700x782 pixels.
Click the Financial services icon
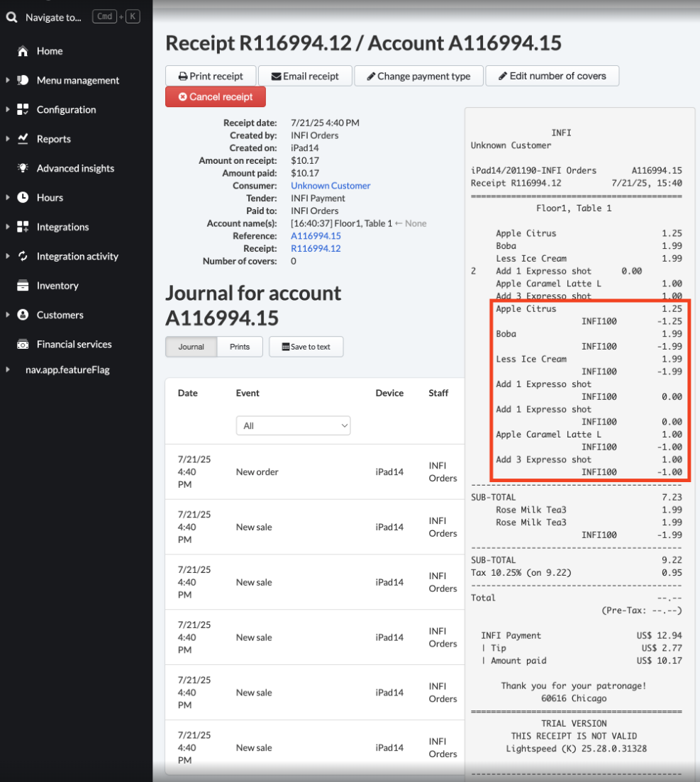point(23,345)
